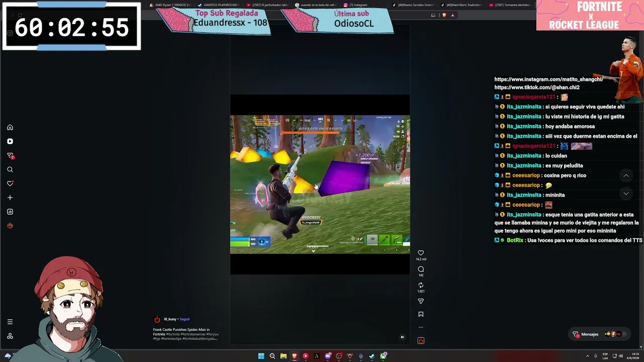The image size is (644, 362).
Task: Open profile avatar in Instagram sidebar
Action: pos(10,226)
